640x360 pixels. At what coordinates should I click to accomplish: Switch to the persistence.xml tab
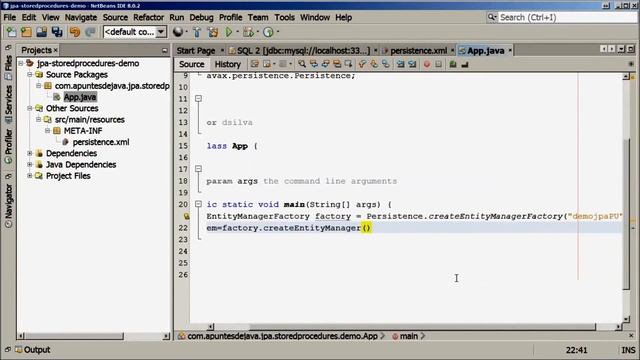418,51
